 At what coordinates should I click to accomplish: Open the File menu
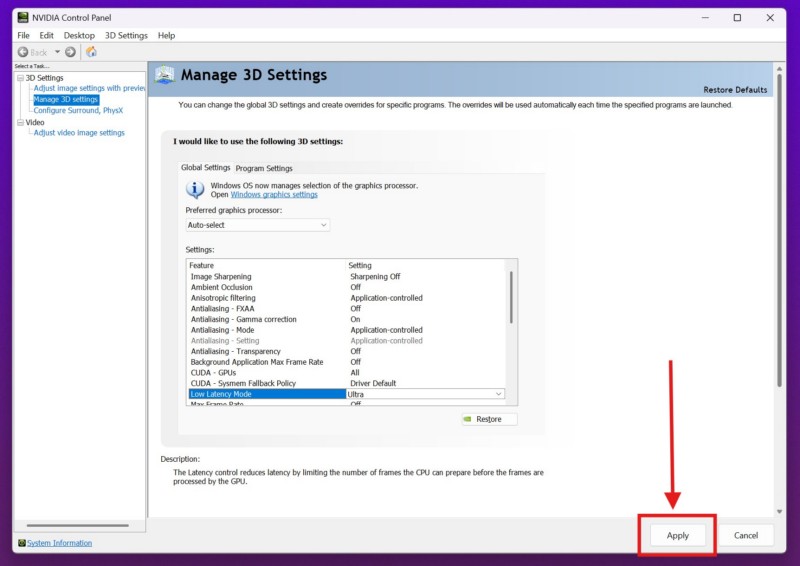pos(23,35)
